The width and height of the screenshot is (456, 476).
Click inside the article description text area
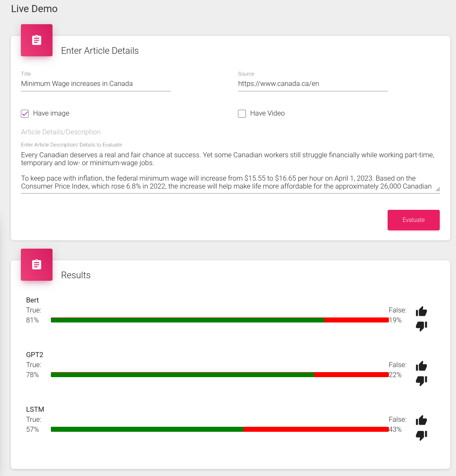click(230, 171)
